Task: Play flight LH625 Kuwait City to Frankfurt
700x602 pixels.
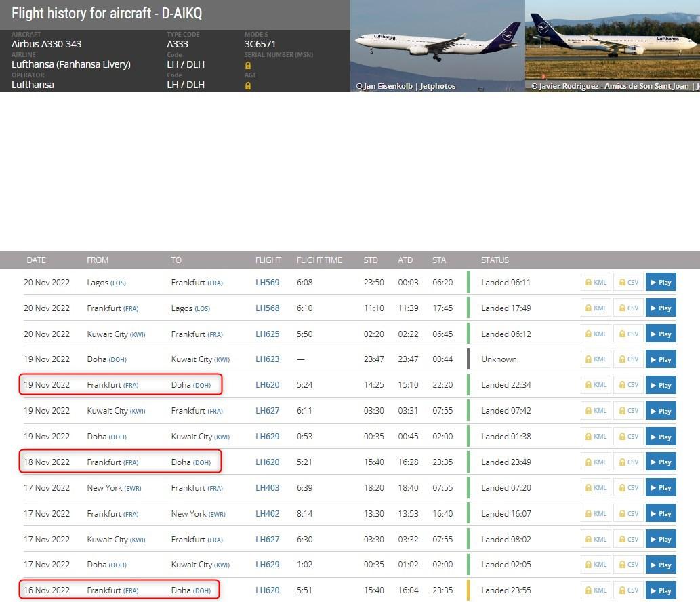Action: (x=661, y=334)
